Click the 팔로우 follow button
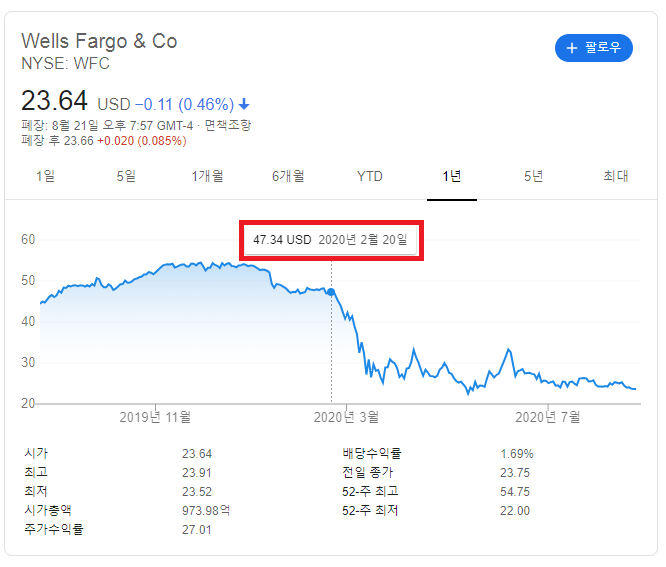Screen dimensions: 666x567 pos(593,48)
